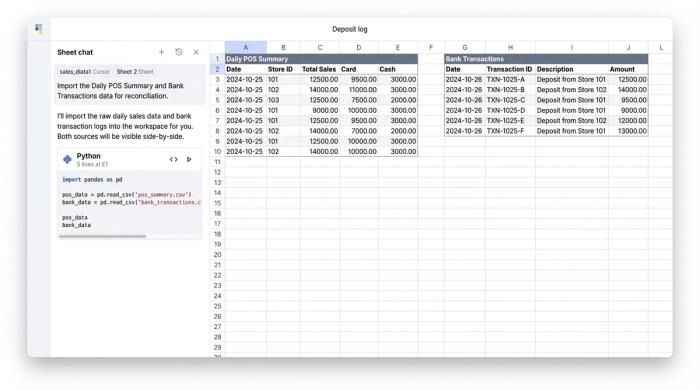Select the Sheet 2 Sheet chip
The height and width of the screenshot is (391, 700).
135,71
